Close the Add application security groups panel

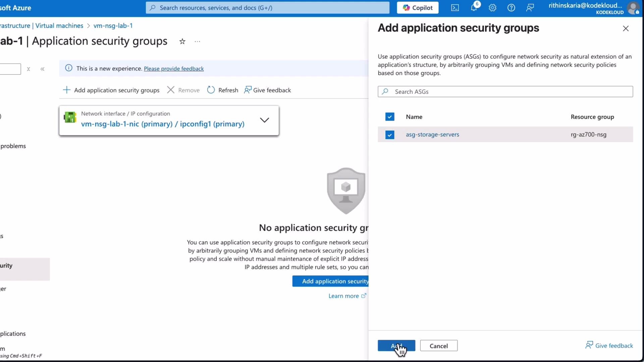pyautogui.click(x=626, y=28)
